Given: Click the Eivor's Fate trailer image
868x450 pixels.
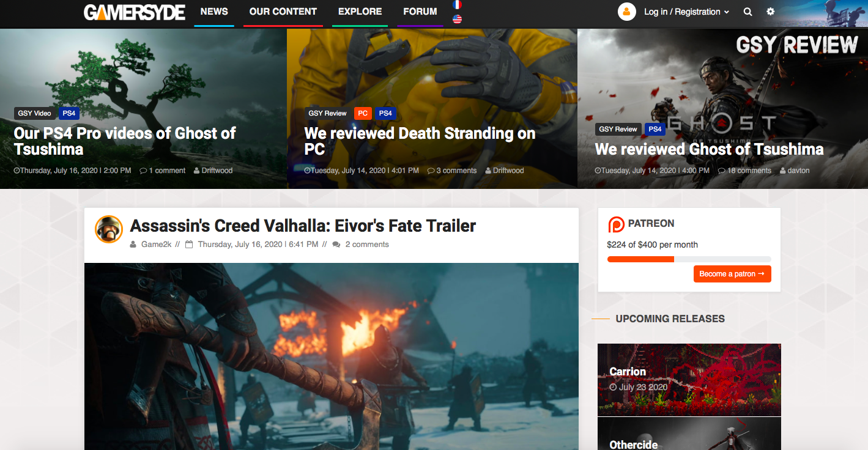Looking at the screenshot, I should [332, 356].
